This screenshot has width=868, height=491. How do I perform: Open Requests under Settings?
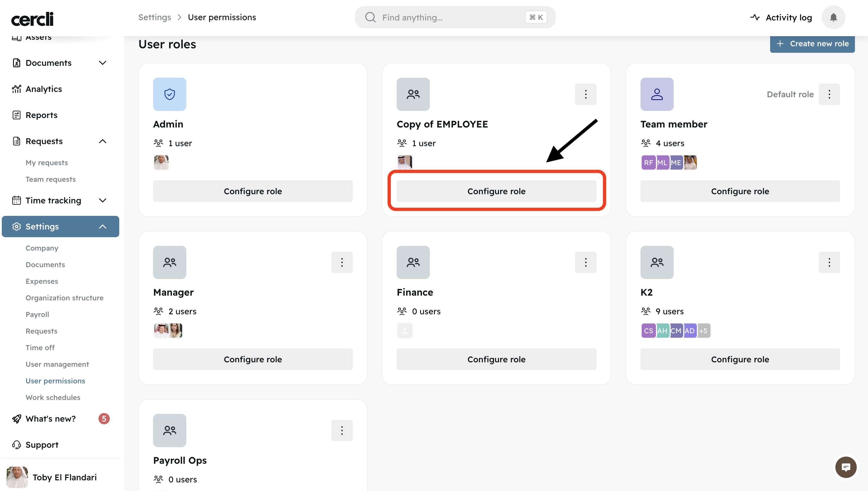pyautogui.click(x=42, y=331)
